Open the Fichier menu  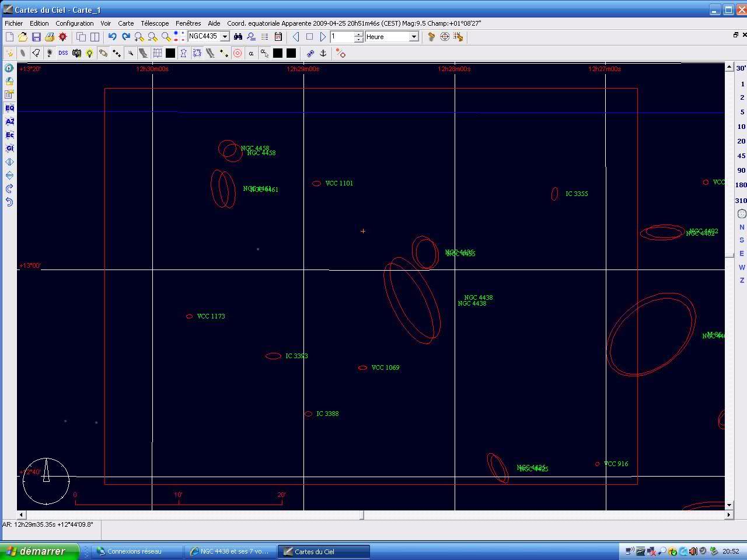14,23
